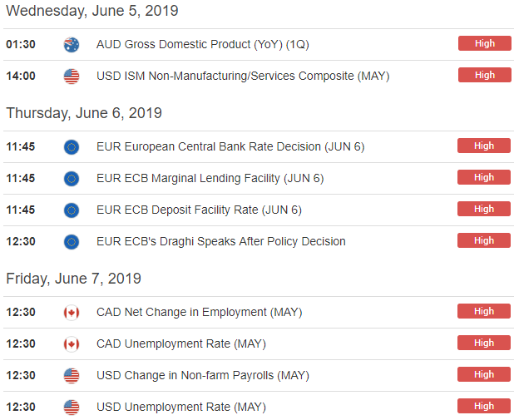514x420 pixels.
Task: Click the US flag beside USD Unemployment Rate
Action: point(72,408)
